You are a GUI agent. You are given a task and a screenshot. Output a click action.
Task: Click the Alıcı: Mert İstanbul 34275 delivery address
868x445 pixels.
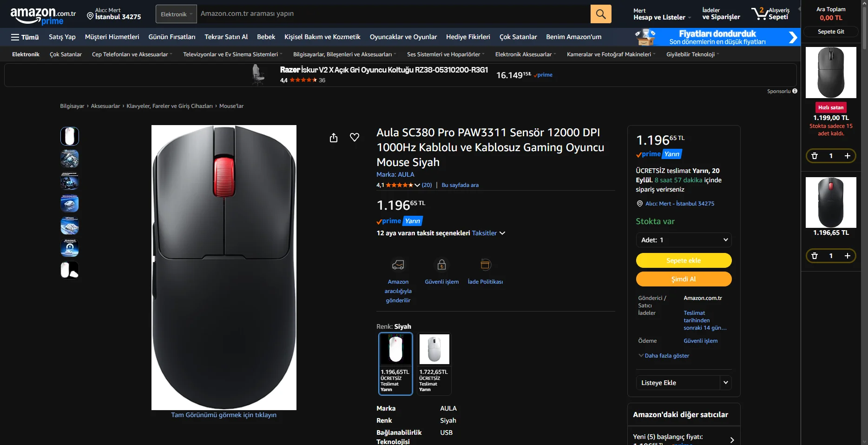point(114,14)
